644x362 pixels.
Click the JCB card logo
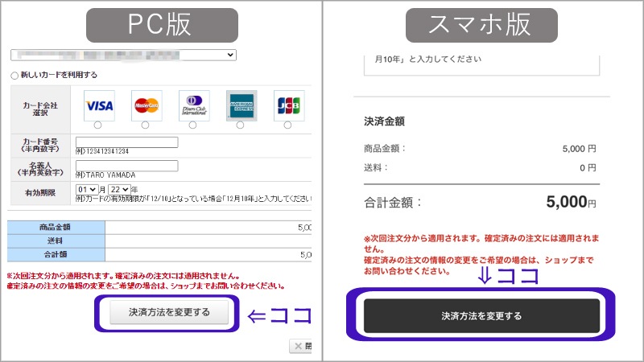[x=288, y=105]
